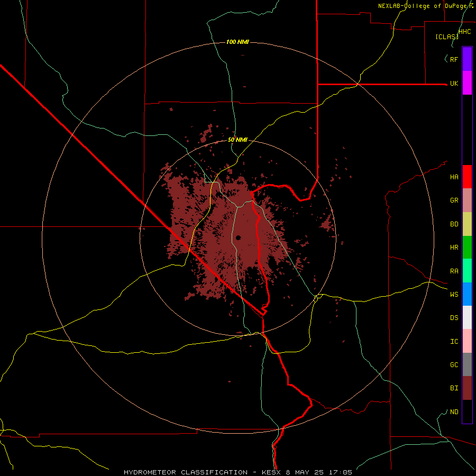The image size is (476, 476).
Task: Click the WS blue legend swatch
Action: [467, 294]
